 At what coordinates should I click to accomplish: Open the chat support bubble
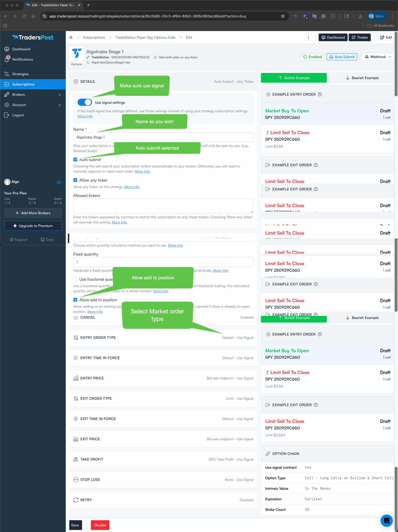pos(386,520)
